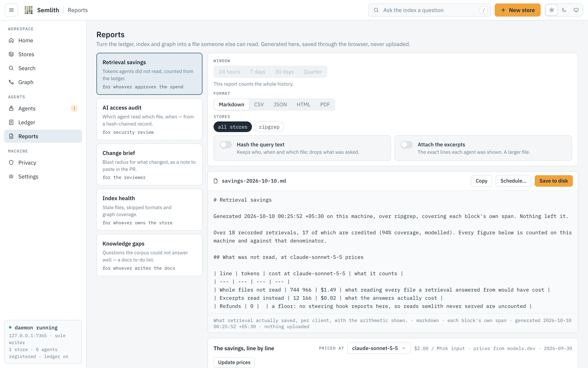588x368 pixels.
Task: Select the Retrieval savings report card
Action: point(149,74)
